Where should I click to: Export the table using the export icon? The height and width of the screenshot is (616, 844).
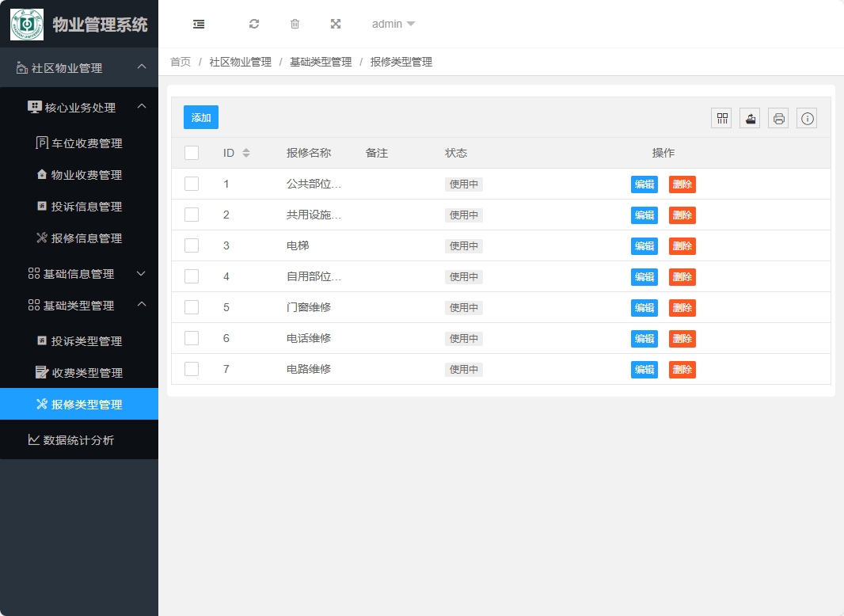749,117
